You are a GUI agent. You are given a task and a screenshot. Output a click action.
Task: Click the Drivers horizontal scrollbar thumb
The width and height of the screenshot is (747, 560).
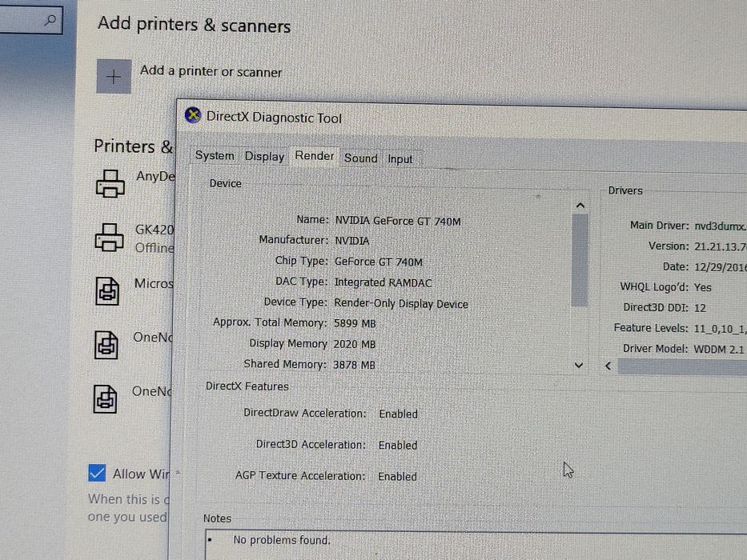click(682, 367)
